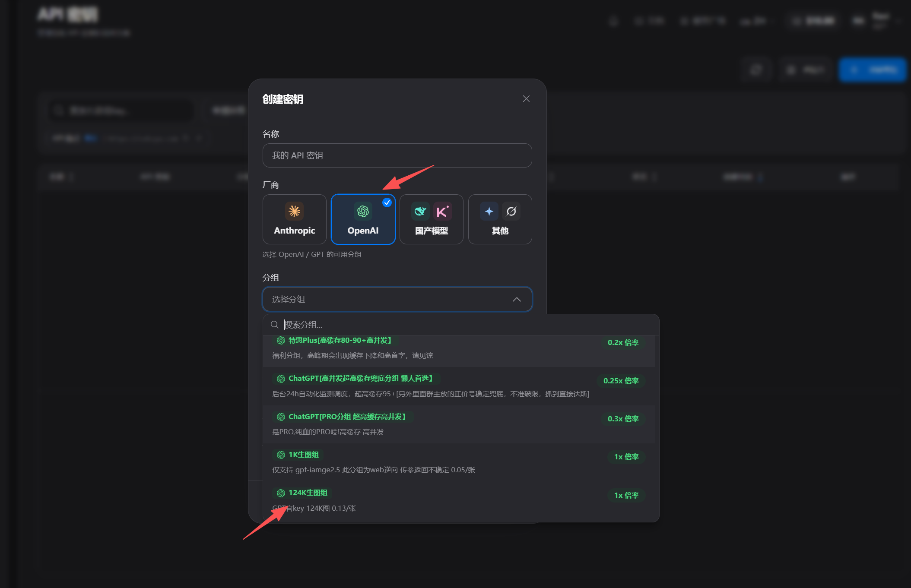Click 1x 倍率 badge on 1K生图组
Screen dimensions: 911x588
(626, 457)
